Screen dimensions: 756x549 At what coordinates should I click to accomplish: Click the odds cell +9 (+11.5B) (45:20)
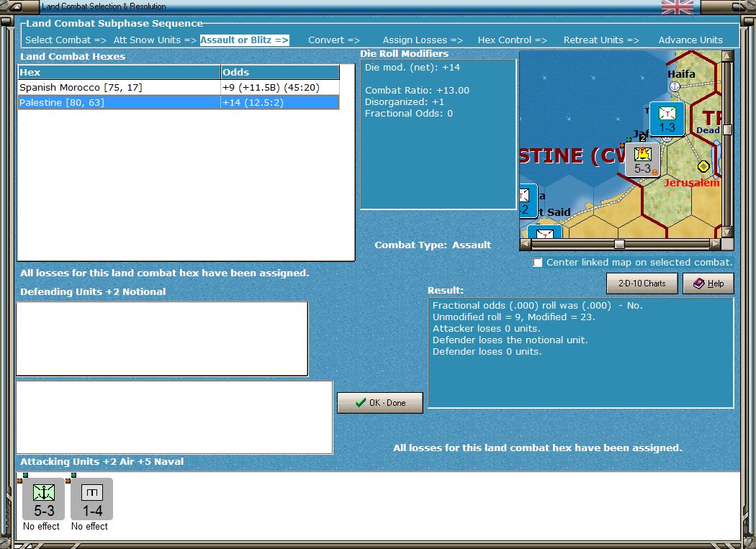pos(279,87)
